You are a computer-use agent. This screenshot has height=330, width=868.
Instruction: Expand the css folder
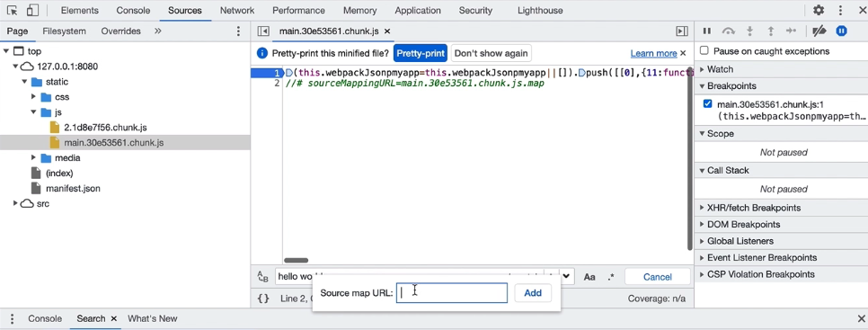(33, 97)
